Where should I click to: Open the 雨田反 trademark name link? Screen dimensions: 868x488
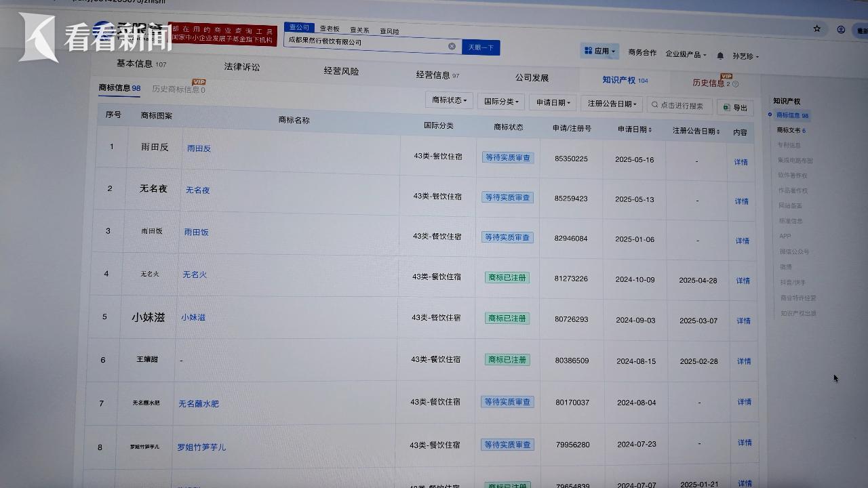click(199, 148)
